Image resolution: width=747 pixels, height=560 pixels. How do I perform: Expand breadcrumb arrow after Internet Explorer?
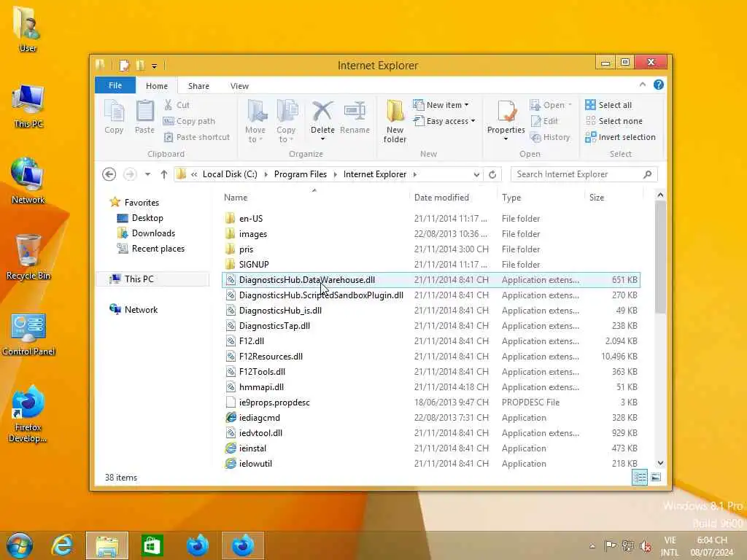coord(415,174)
